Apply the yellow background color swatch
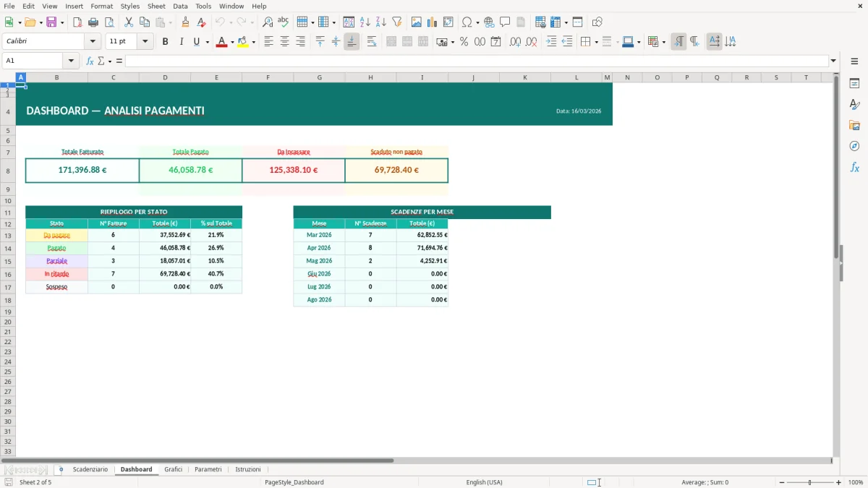 tap(242, 42)
